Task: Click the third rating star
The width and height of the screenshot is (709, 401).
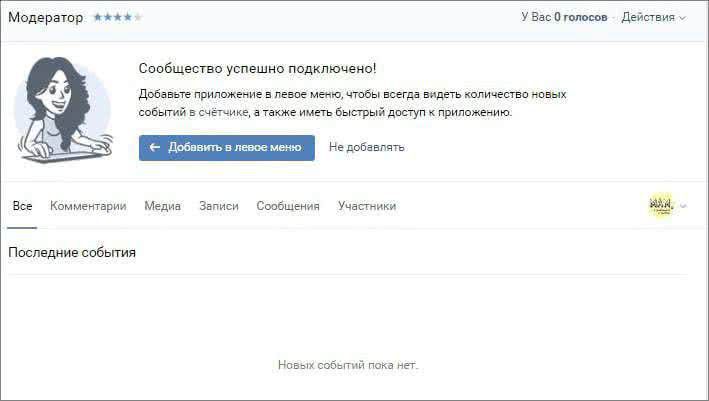Action: (x=117, y=17)
